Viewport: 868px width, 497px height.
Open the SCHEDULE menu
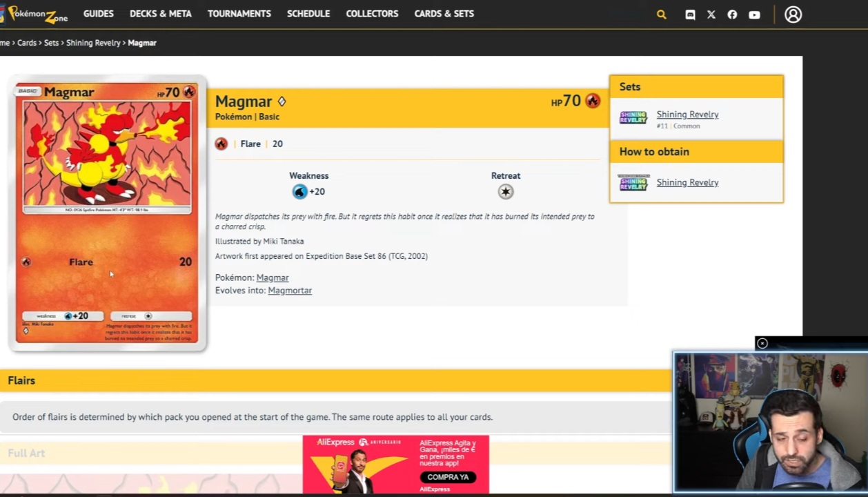point(308,14)
